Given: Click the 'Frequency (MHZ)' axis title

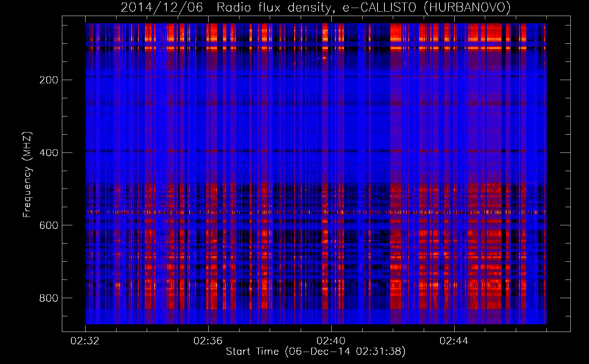Looking at the screenshot, I should tap(27, 174).
